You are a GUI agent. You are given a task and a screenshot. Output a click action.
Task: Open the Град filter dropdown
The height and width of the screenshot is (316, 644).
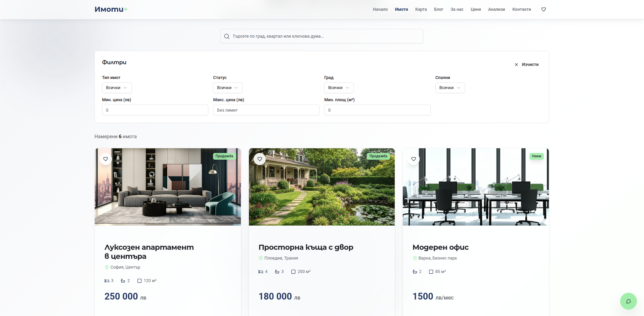click(339, 88)
